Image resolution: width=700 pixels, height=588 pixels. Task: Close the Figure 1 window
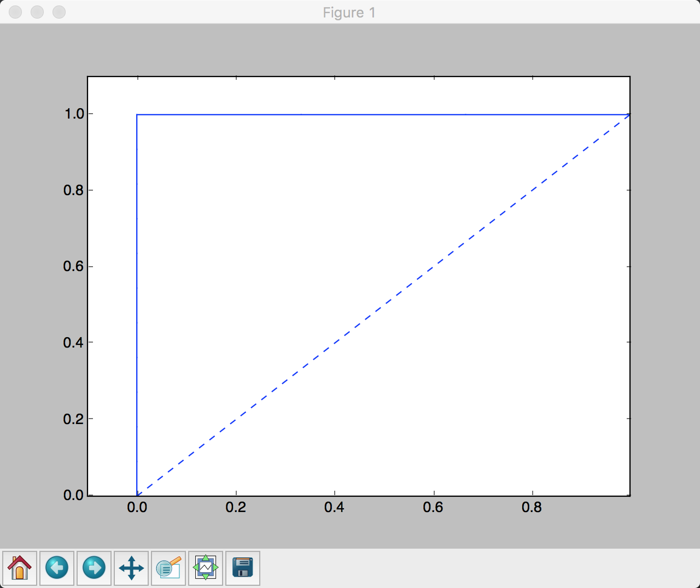click(15, 12)
